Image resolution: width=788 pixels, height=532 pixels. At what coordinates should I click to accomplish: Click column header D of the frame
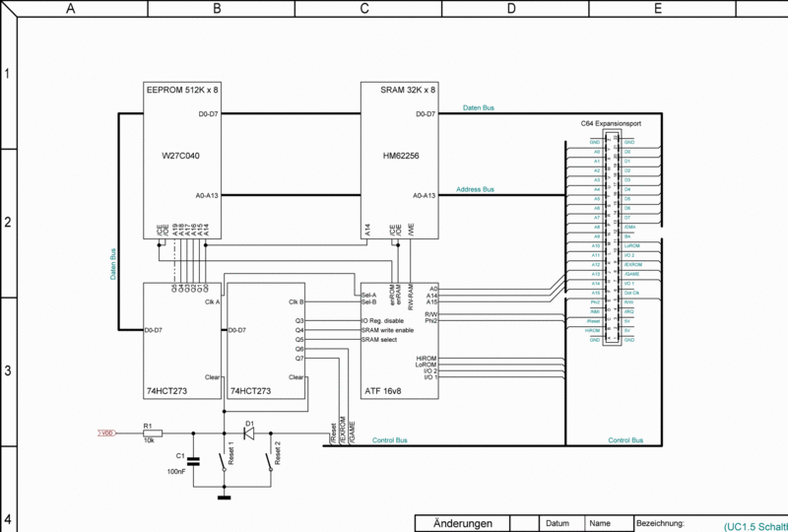[x=511, y=9]
